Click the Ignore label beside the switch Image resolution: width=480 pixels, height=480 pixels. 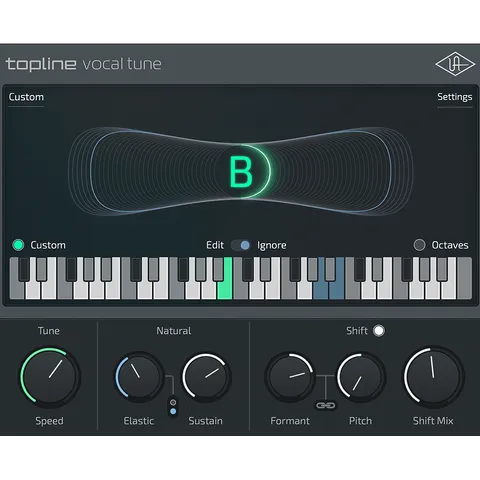pos(272,245)
